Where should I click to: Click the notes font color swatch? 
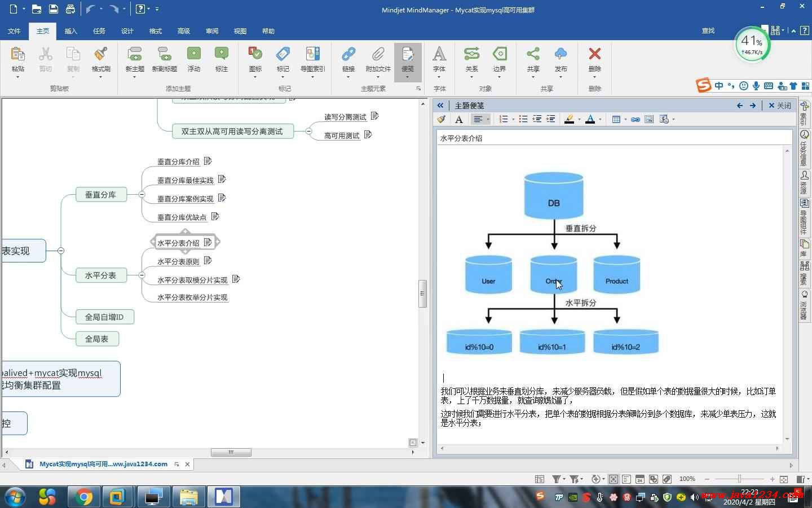(590, 119)
